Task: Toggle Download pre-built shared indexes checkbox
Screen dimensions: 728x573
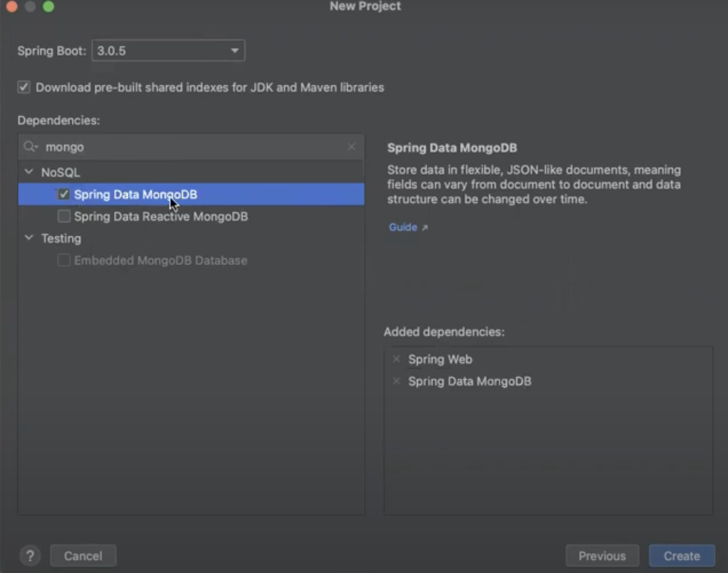Action: 24,87
